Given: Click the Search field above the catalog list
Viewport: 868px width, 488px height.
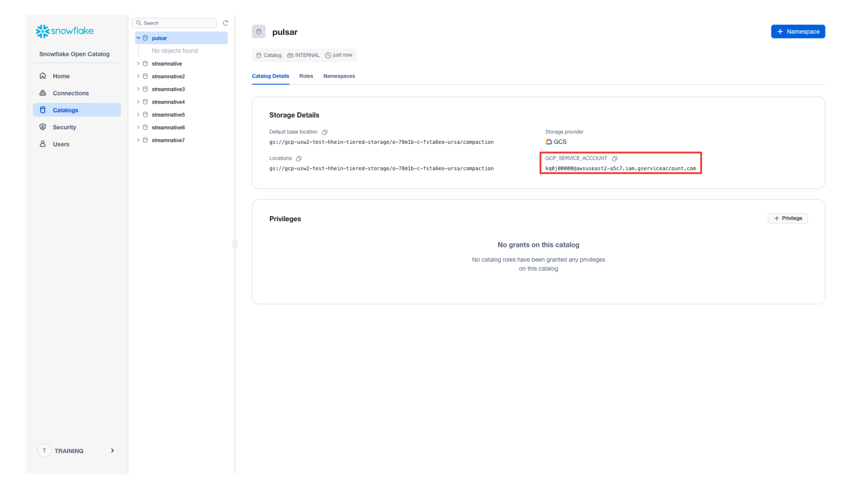Looking at the screenshot, I should tap(174, 23).
